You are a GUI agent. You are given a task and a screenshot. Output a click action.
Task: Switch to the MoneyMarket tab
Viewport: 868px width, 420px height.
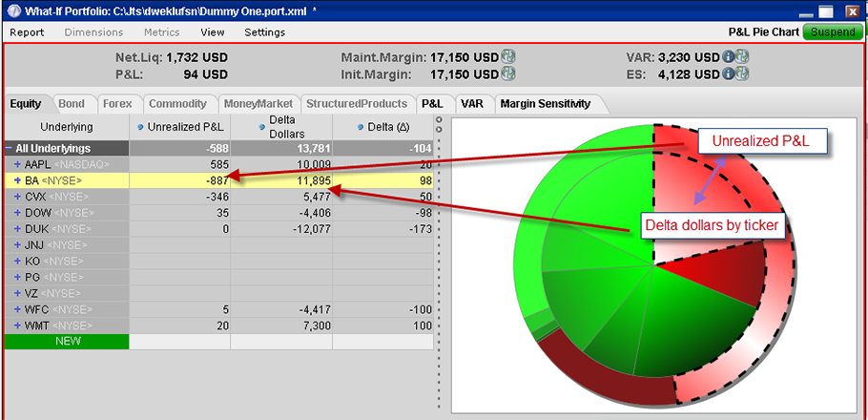pyautogui.click(x=258, y=104)
